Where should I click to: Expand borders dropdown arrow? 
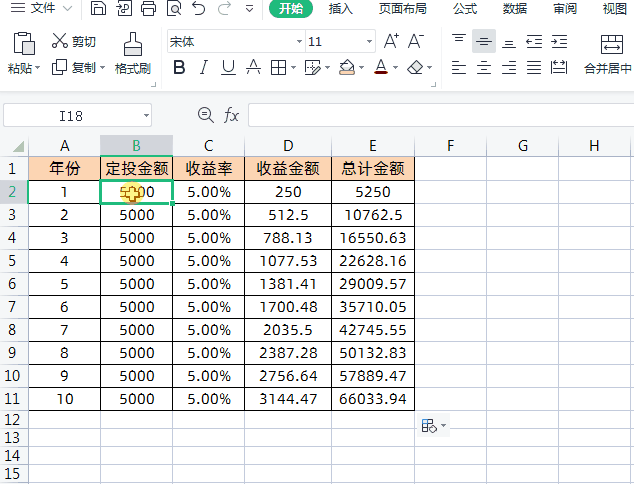294,68
